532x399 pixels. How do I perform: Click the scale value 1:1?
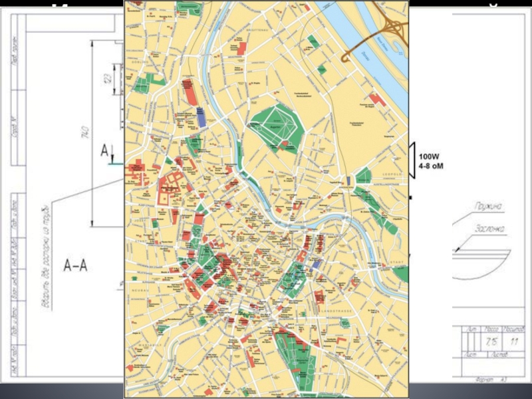(514, 341)
